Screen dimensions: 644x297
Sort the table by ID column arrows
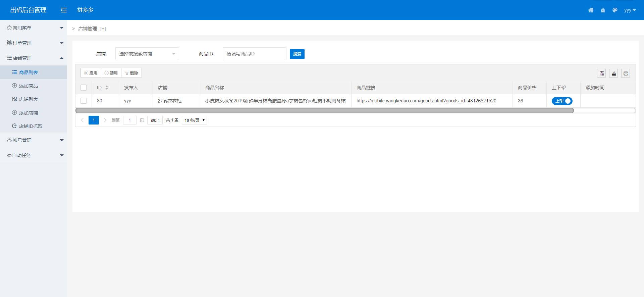(x=107, y=88)
